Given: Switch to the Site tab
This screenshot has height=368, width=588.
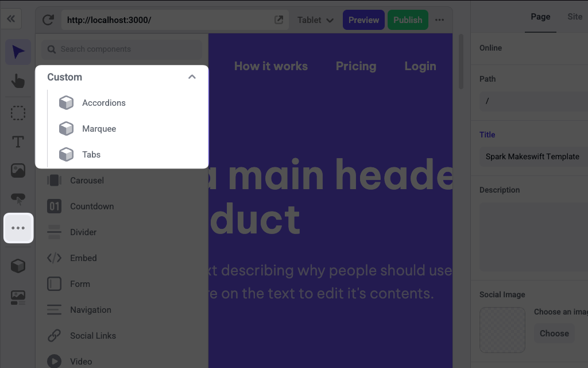Looking at the screenshot, I should click(x=575, y=17).
